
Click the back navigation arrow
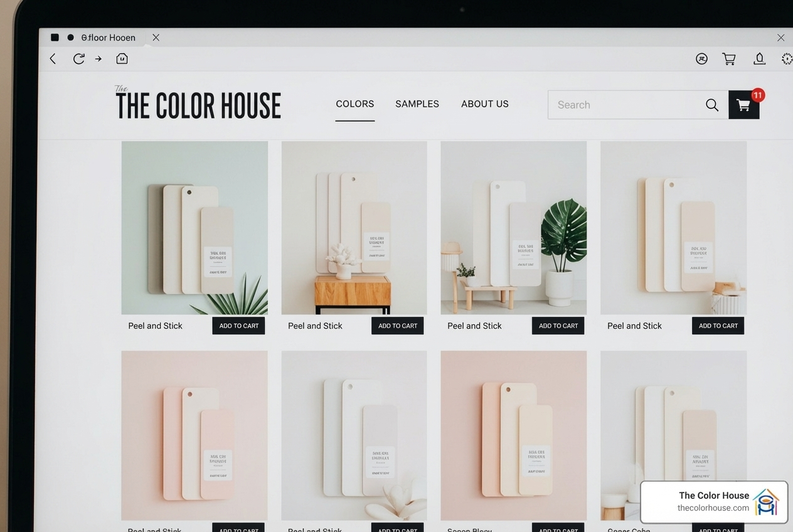coord(52,58)
